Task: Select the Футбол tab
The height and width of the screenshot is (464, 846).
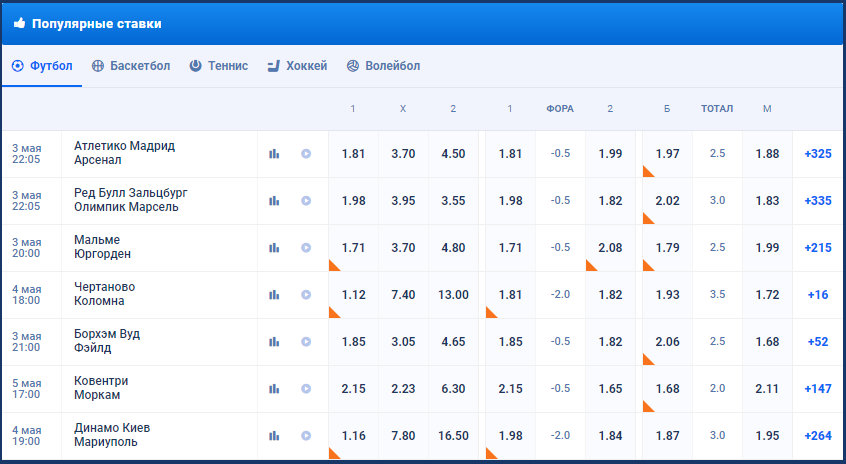Action: pos(42,66)
